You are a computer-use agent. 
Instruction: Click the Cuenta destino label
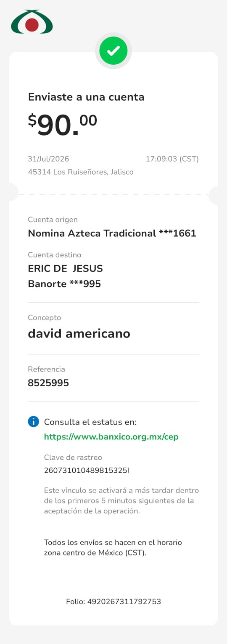tap(55, 255)
